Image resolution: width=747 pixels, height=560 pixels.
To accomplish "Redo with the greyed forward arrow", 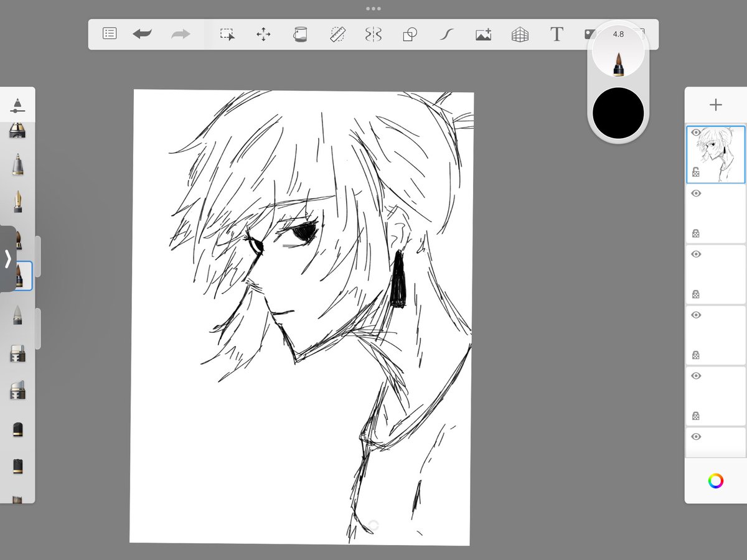I will (181, 34).
